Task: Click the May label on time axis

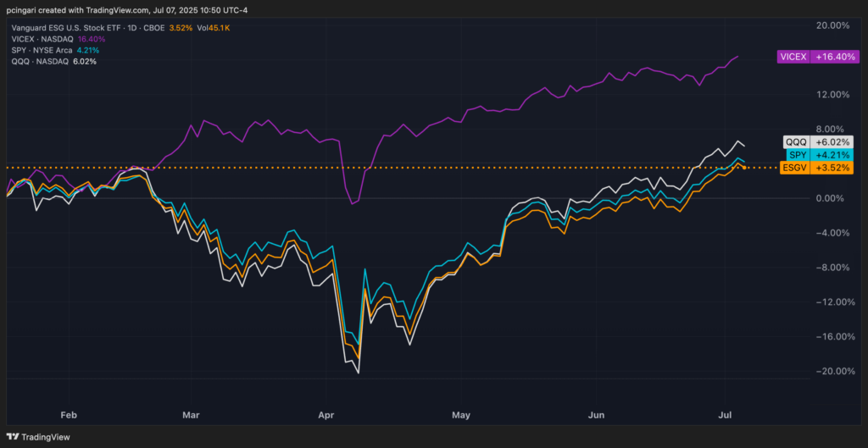Action: [460, 414]
